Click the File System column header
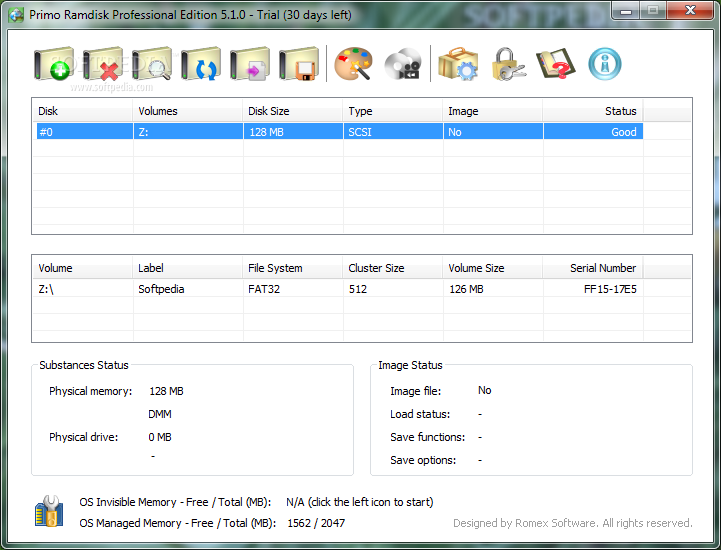Screen dimensions: 721x550 click(x=293, y=268)
